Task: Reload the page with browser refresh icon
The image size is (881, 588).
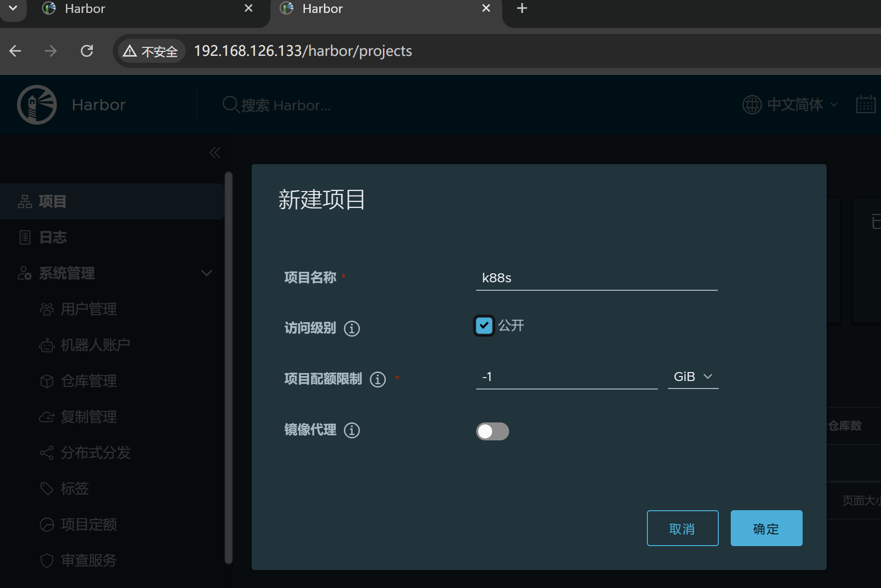Action: (x=87, y=51)
